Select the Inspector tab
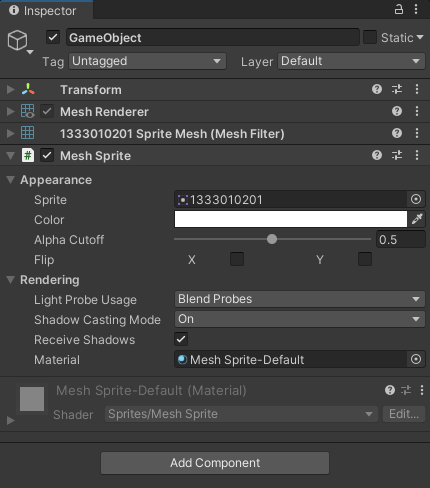430x488 pixels. (47, 10)
